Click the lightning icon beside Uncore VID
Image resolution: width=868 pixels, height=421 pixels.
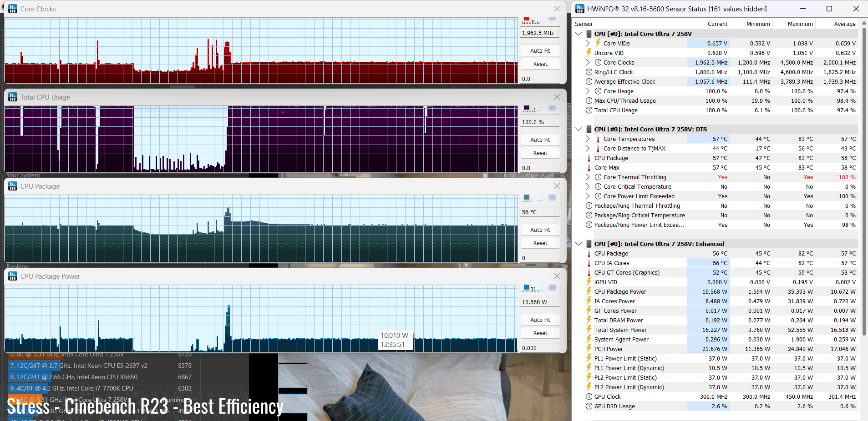589,53
